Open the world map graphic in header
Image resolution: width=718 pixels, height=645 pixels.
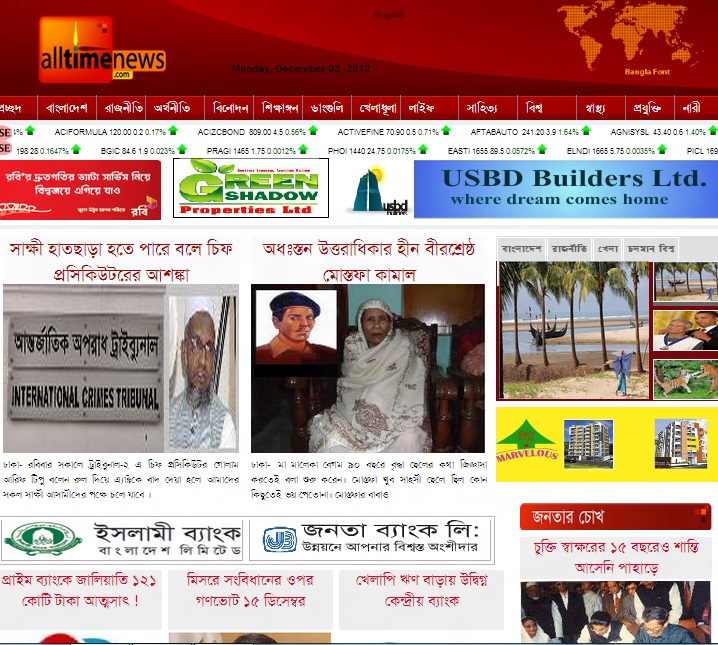[628, 37]
